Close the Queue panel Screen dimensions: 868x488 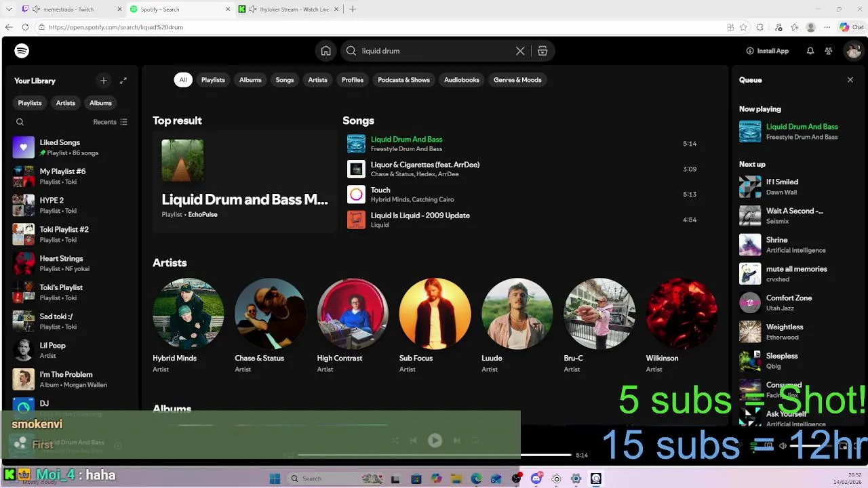click(x=850, y=80)
